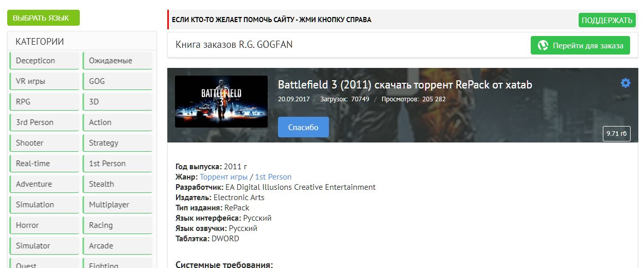This screenshot has height=268, width=644.
Task: Select the Multiplayer category
Action: click(117, 205)
